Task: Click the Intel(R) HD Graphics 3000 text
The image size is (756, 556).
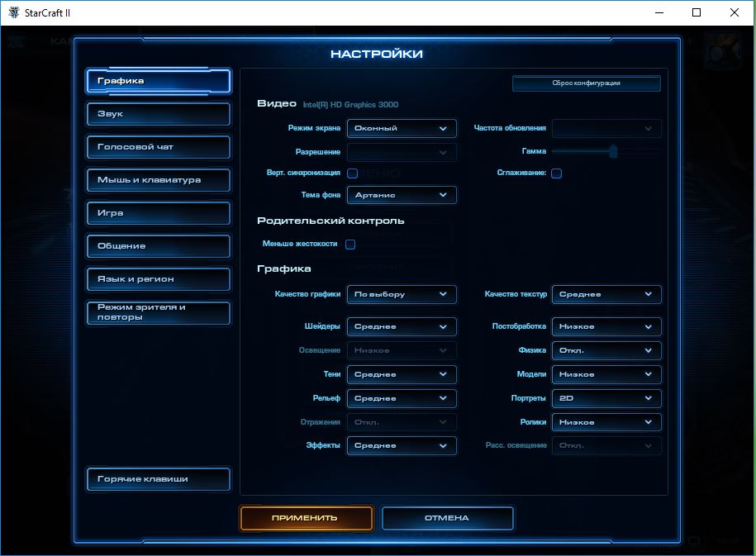Action: pos(350,105)
